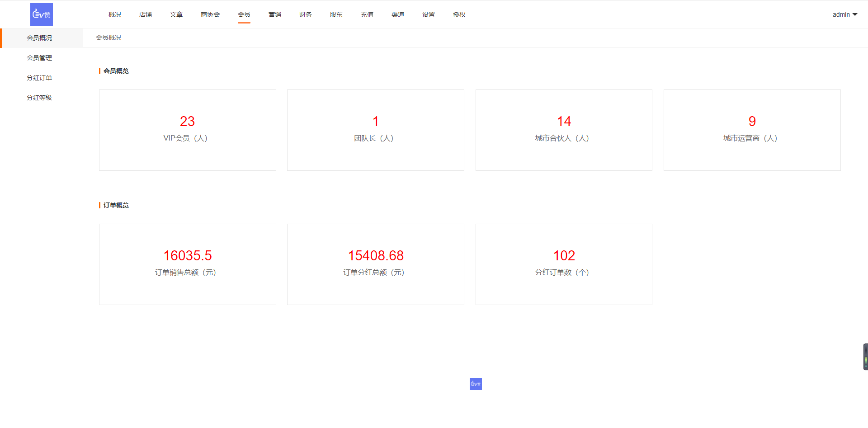
Task: Go to the 设置 menu
Action: [429, 14]
